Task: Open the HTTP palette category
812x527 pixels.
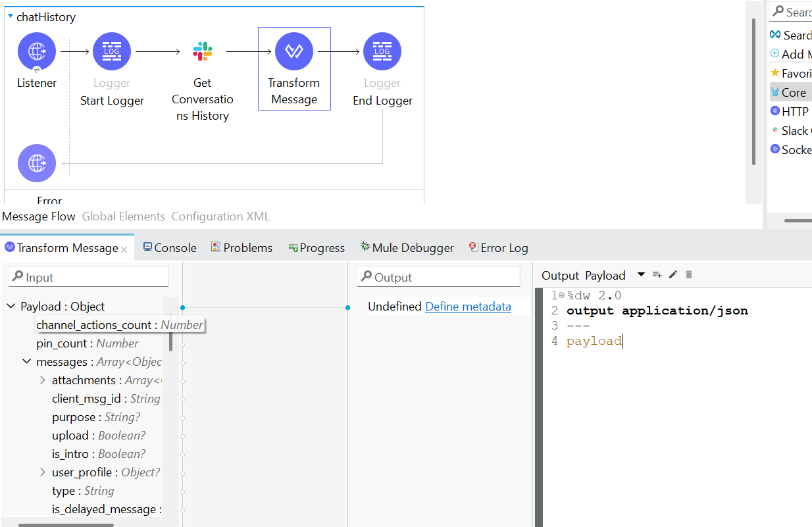Action: 790,111
